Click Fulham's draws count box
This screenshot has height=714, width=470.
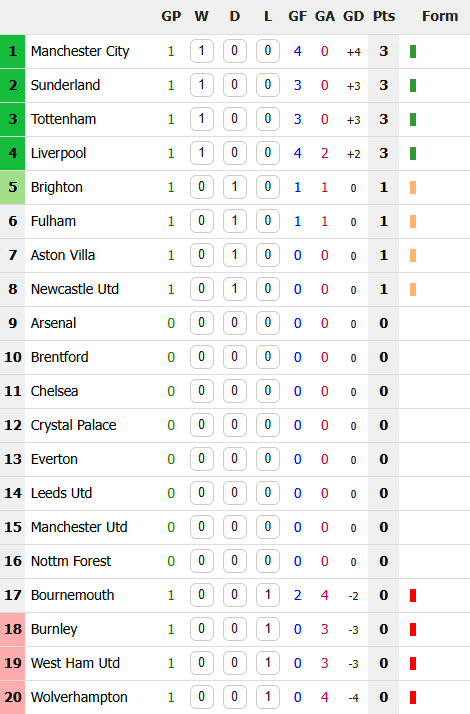pos(235,221)
